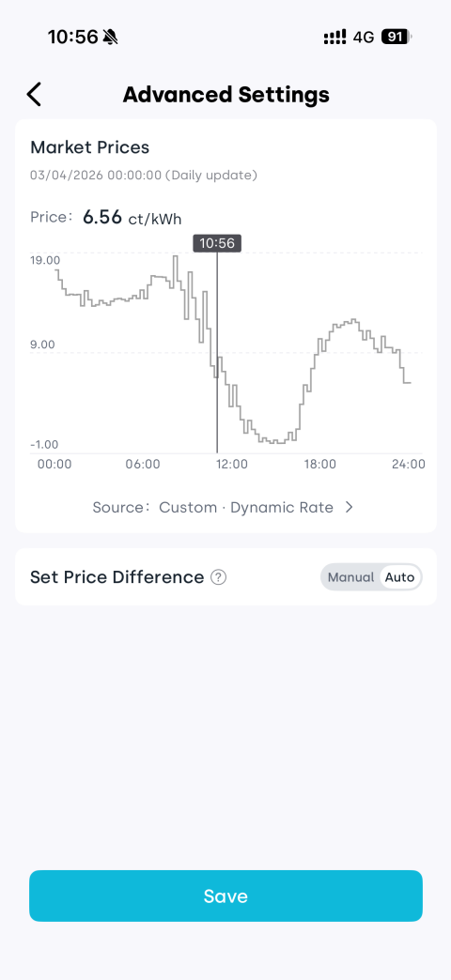Open Source: Custom · Dynamic Rate selection
This screenshot has height=980, width=451.
(224, 508)
